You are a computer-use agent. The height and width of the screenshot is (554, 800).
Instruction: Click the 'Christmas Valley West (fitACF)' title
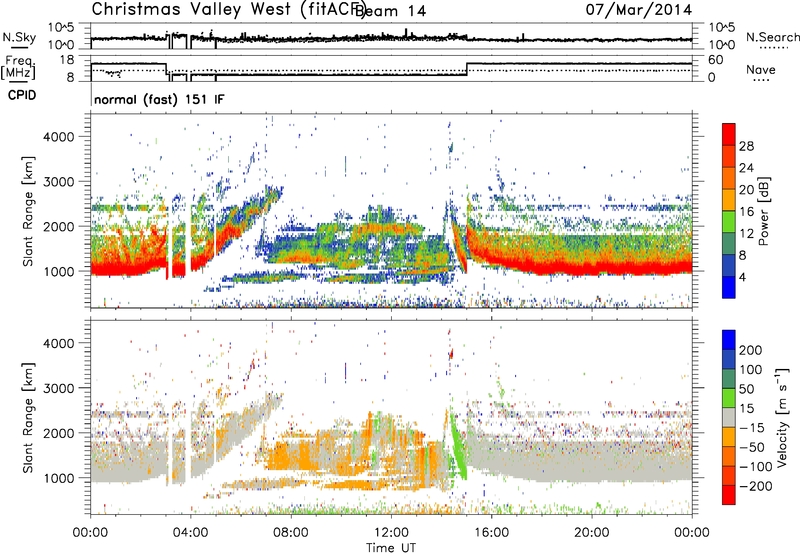(x=228, y=10)
